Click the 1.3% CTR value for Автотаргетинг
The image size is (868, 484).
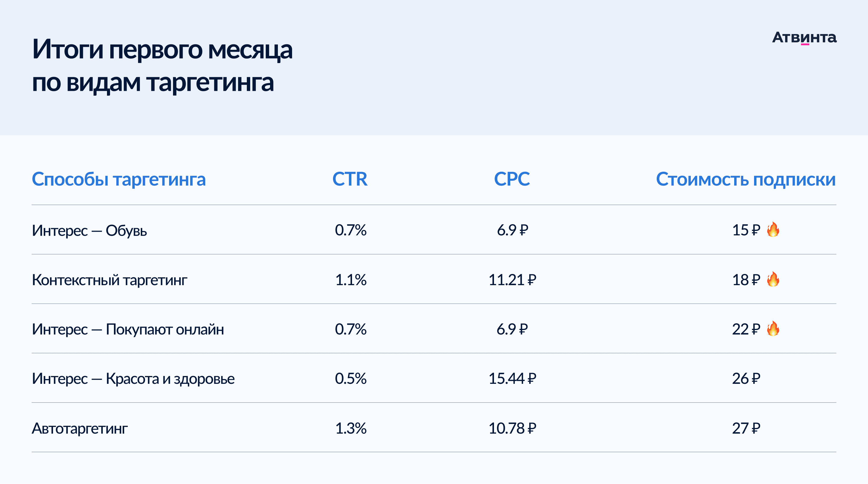pyautogui.click(x=351, y=428)
